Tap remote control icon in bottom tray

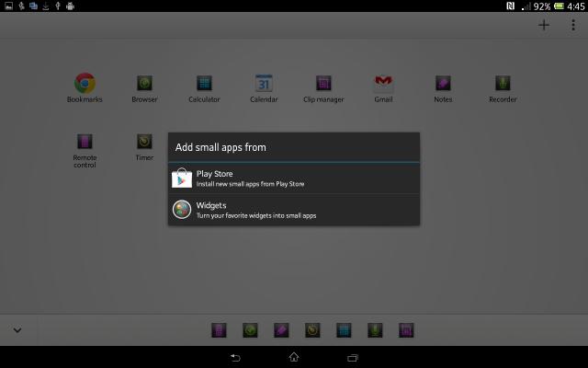(219, 330)
